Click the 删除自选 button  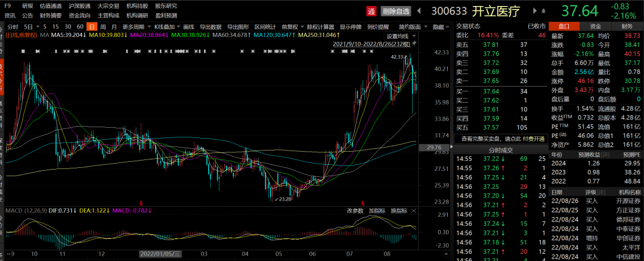tap(396, 11)
